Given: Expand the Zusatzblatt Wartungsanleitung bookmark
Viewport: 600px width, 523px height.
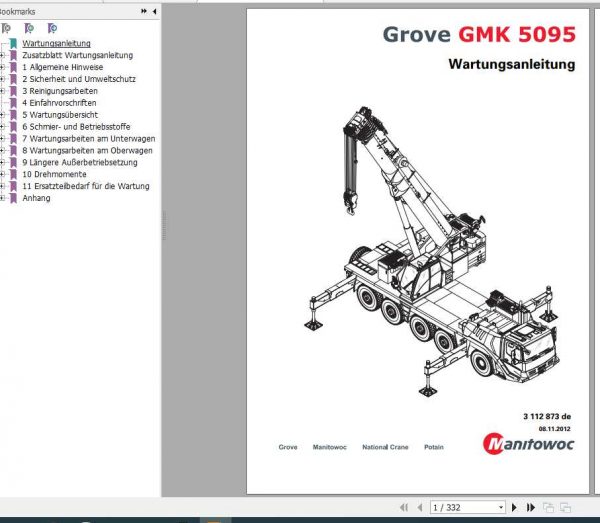Looking at the screenshot, I should (2, 55).
